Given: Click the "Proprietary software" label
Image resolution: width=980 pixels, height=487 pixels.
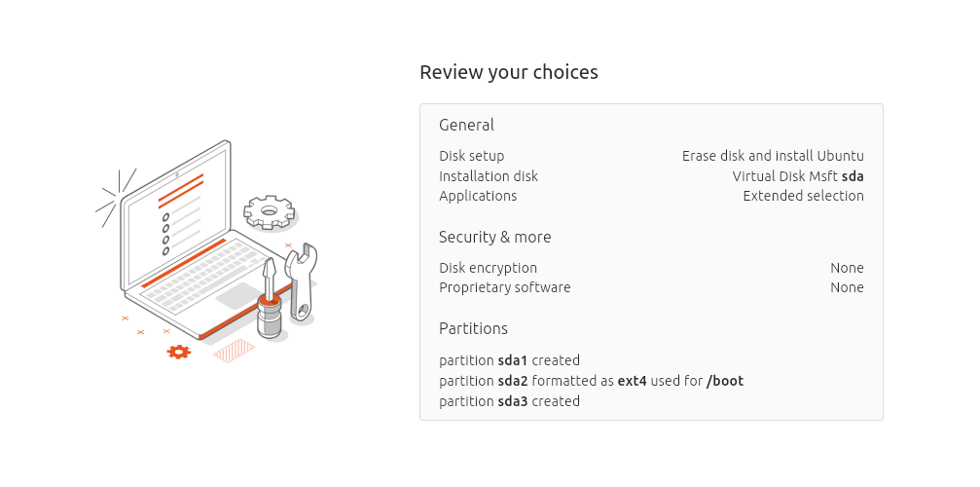Looking at the screenshot, I should click(x=504, y=287).
